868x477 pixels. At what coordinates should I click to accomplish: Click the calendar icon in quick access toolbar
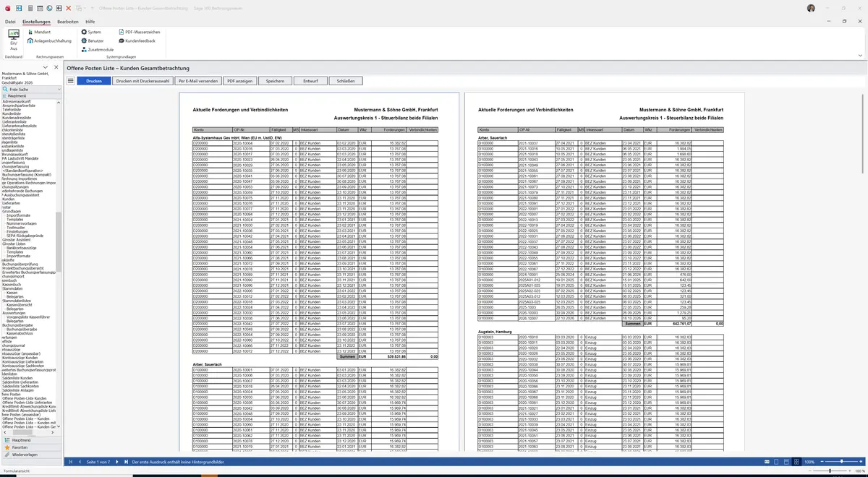(40, 8)
